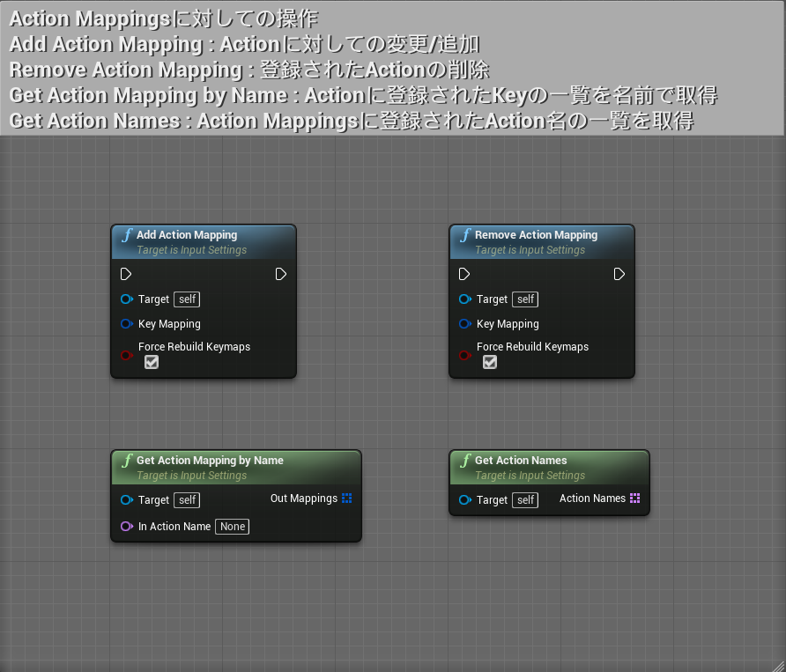This screenshot has width=786, height=672.
Task: Click the In Action Name input pin
Action: click(x=126, y=526)
